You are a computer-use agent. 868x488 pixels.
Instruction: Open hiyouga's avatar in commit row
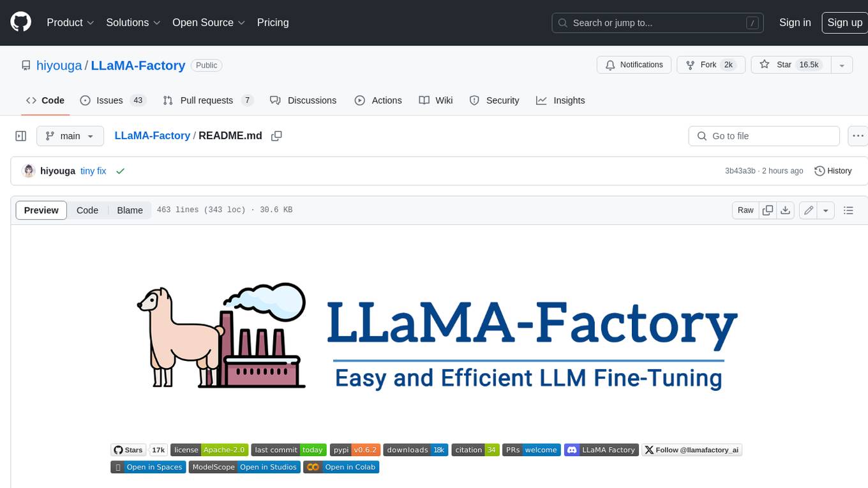point(28,171)
